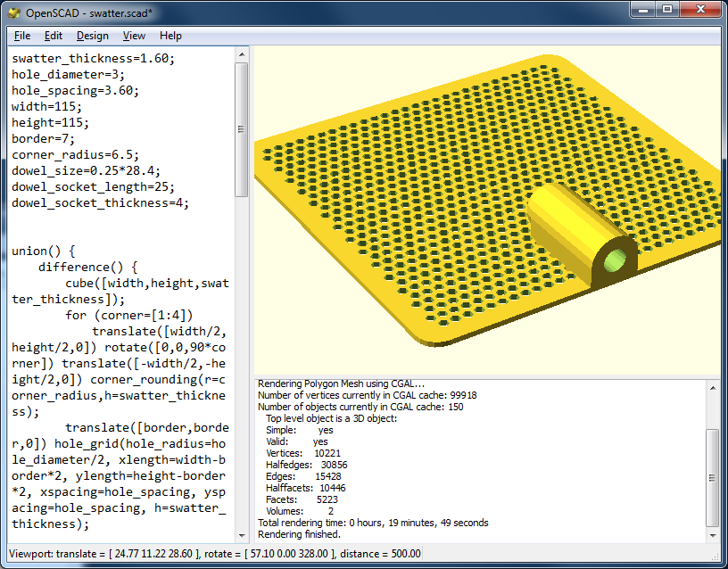728x569 pixels.
Task: Click the border=7 code line
Action: coord(43,139)
